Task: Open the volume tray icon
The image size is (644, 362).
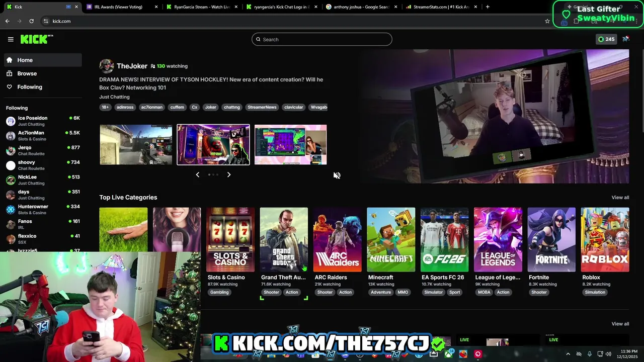Action: 608,354
